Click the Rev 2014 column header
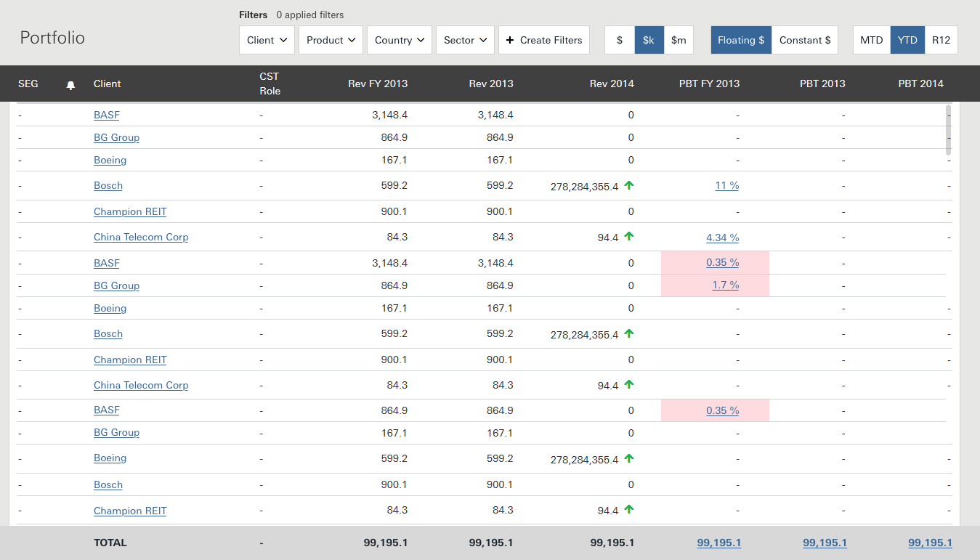This screenshot has height=560, width=980. coord(612,84)
